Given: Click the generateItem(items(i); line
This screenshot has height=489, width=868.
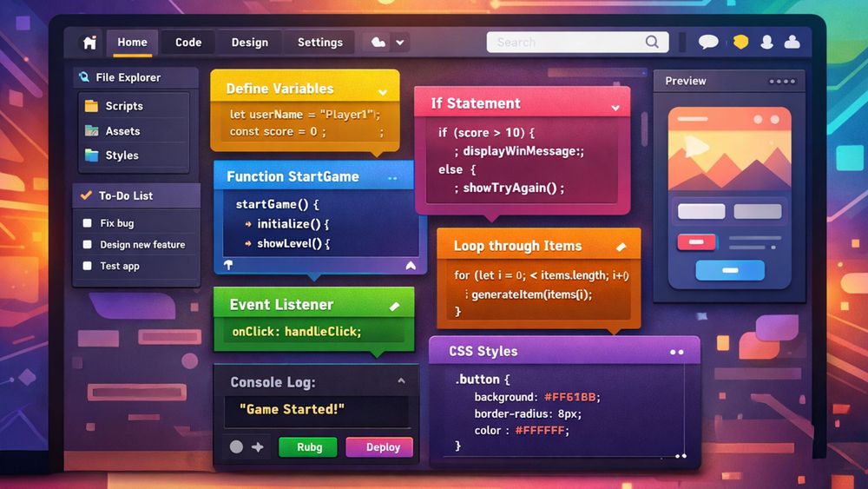Looking at the screenshot, I should coord(528,294).
